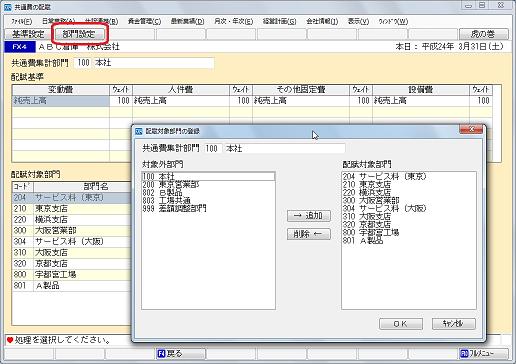
Task: Select 純売上高 cell under 変動費 column
Action: [61, 101]
